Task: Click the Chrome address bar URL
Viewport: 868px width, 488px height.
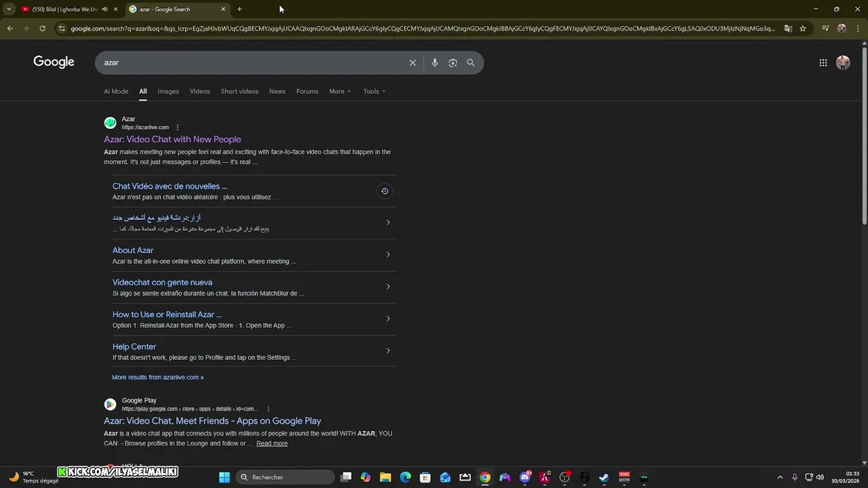Action: tap(422, 28)
